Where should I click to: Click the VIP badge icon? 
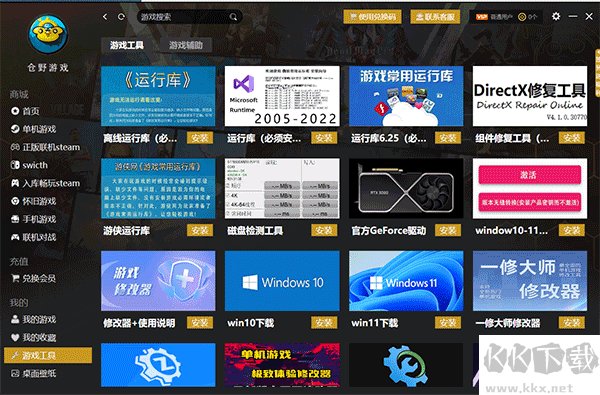point(481,17)
